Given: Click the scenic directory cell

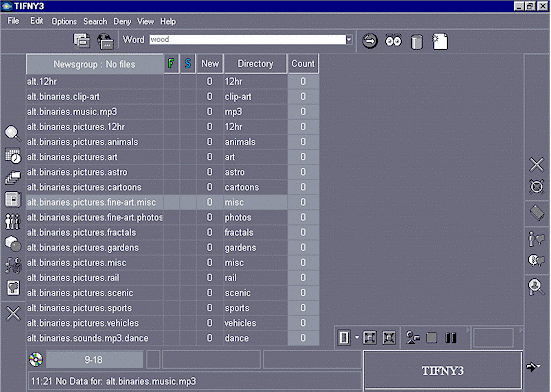Looking at the screenshot, I should pyautogui.click(x=255, y=293).
